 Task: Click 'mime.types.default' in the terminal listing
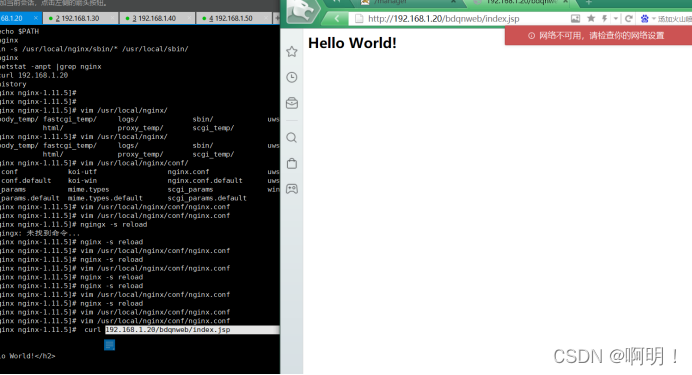pyautogui.click(x=105, y=198)
